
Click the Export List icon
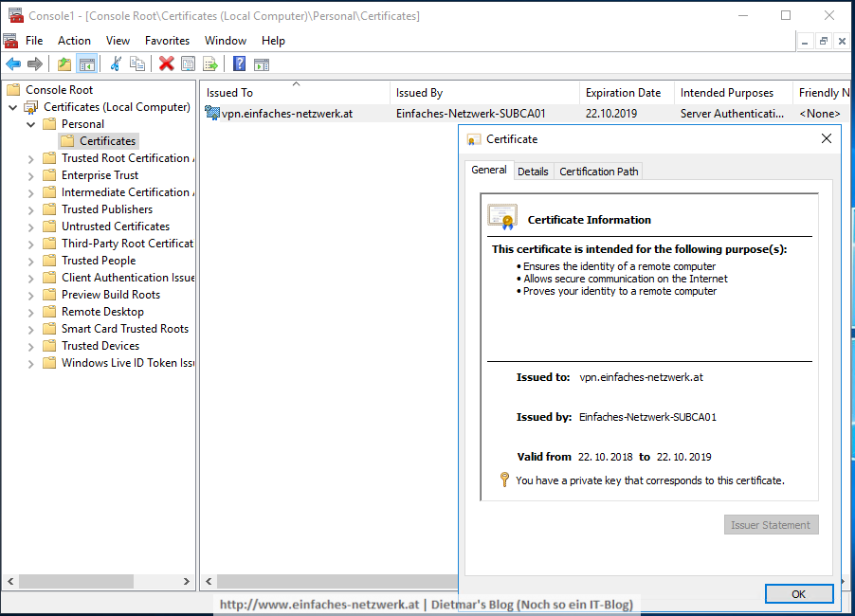210,64
